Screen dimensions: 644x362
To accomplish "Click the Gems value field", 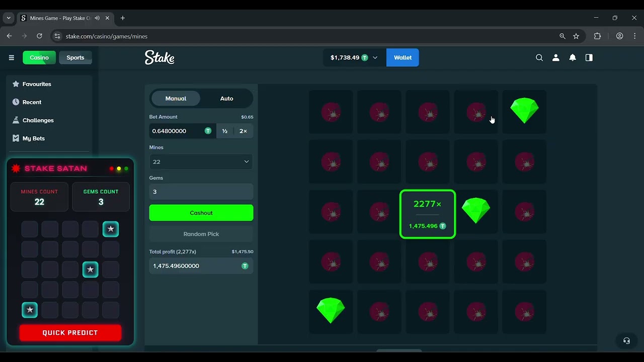I will click(201, 192).
